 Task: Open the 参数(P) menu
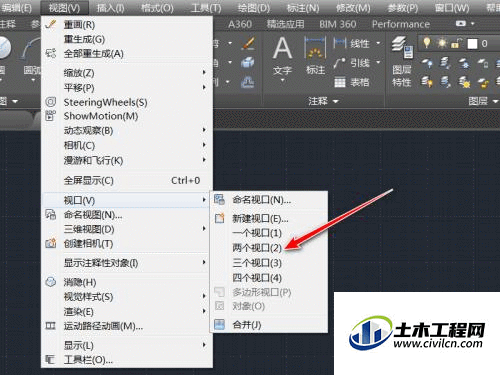[x=402, y=8]
